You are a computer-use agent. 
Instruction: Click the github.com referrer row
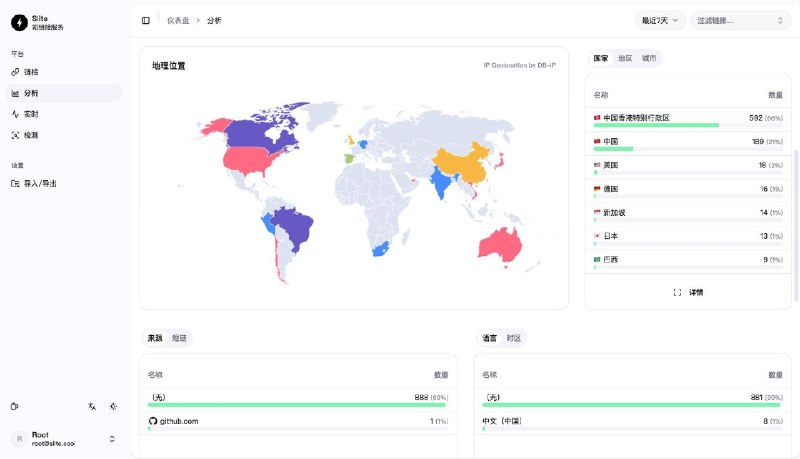point(298,423)
